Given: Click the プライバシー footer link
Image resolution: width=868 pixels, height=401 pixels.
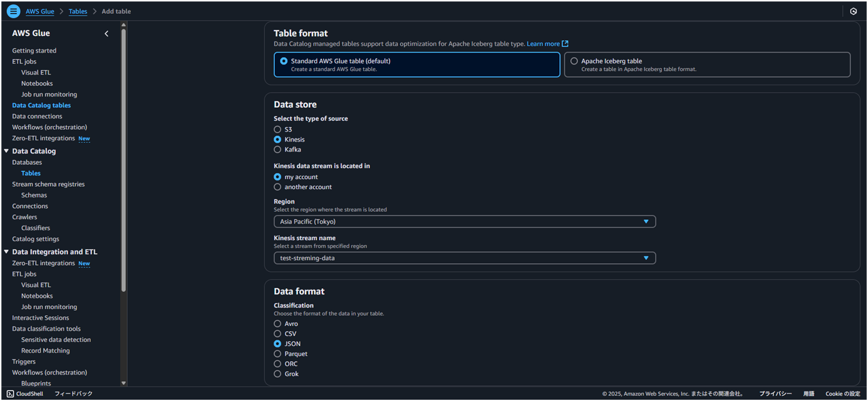Looking at the screenshot, I should click(x=775, y=393).
